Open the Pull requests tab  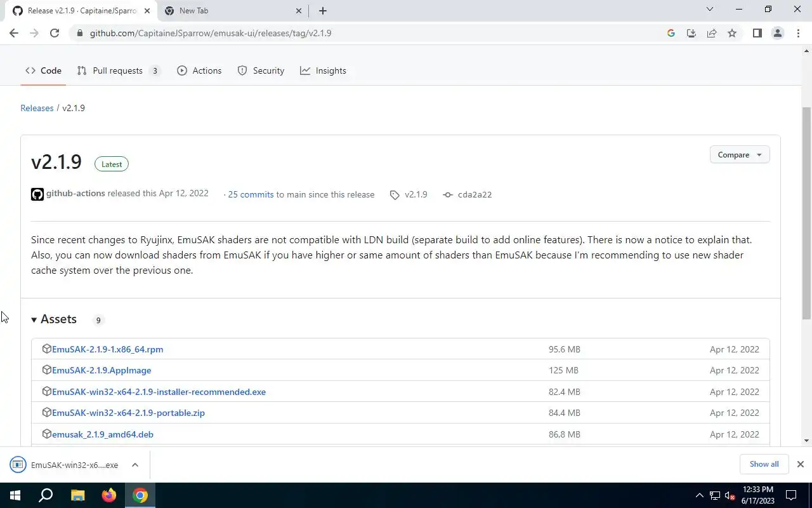(119, 70)
